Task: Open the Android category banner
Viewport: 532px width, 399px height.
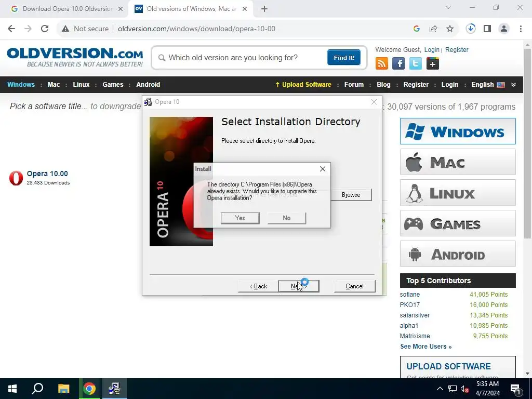Action: click(458, 254)
